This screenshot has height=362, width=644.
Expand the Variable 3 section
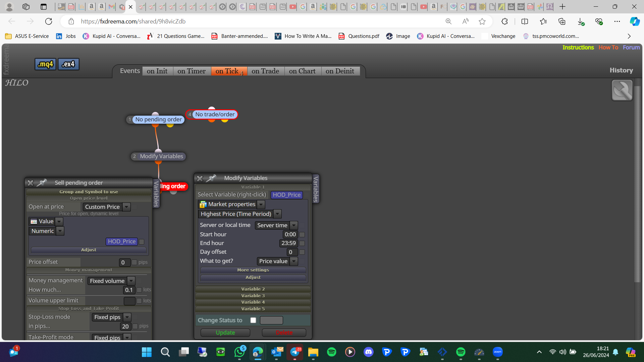coord(253,296)
